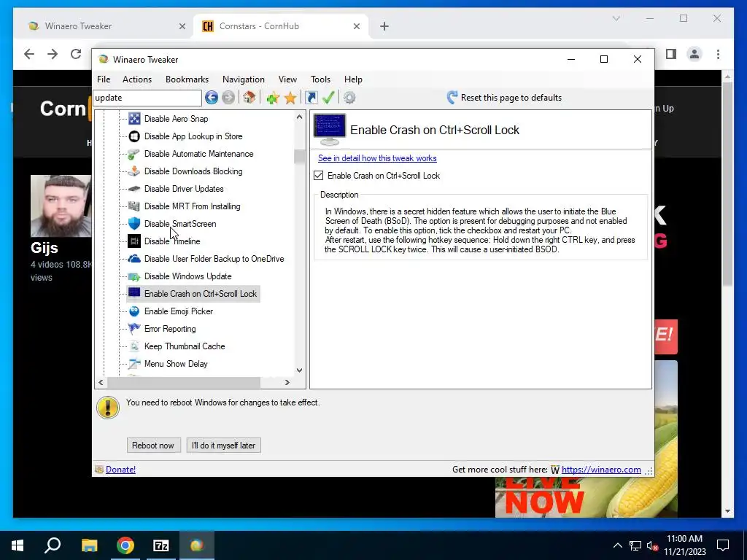747x560 pixels.
Task: Open the Navigation menu
Action: [x=244, y=79]
